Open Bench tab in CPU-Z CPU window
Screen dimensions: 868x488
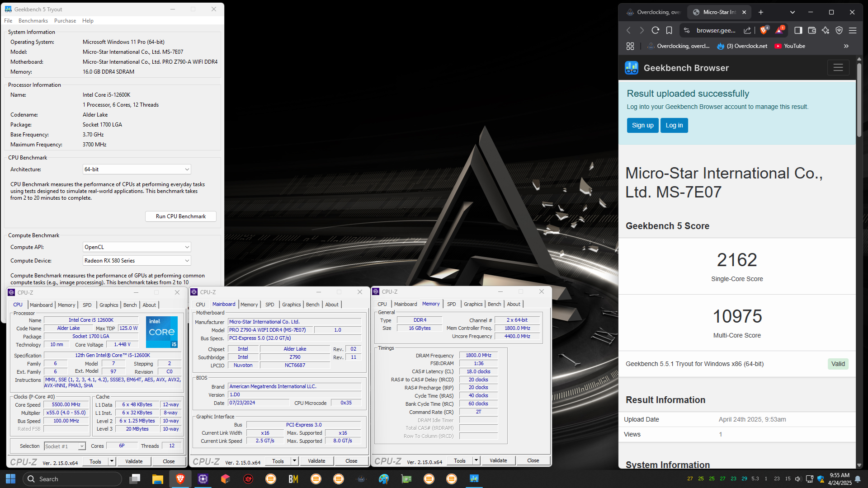coord(130,305)
